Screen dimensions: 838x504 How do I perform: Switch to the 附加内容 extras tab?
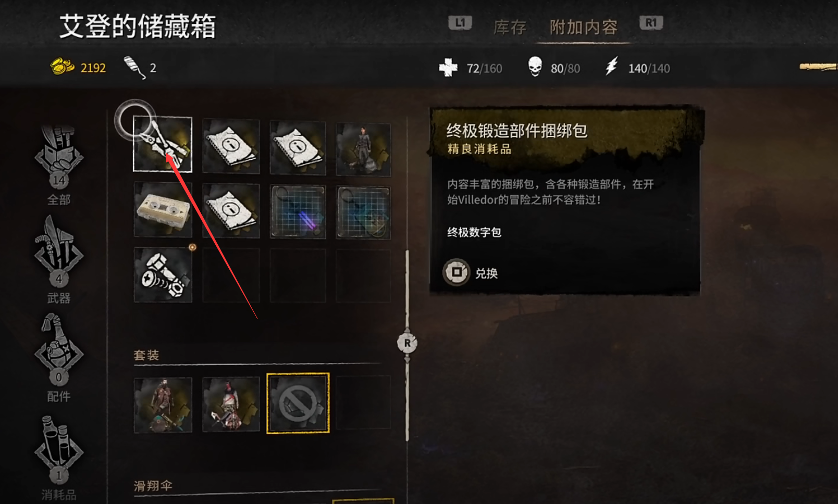coord(583,27)
